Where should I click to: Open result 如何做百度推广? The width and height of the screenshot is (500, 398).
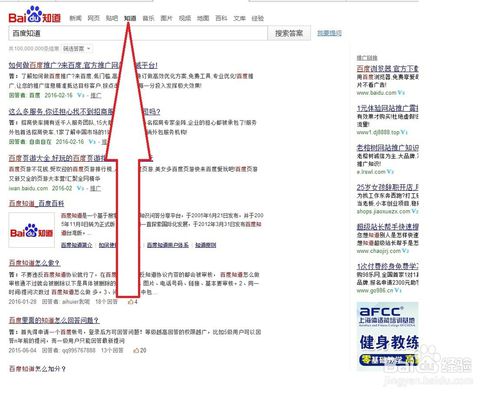[83, 65]
